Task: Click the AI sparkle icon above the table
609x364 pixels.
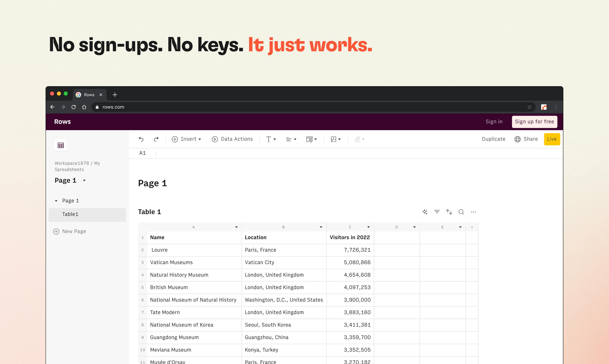Action: pos(425,212)
